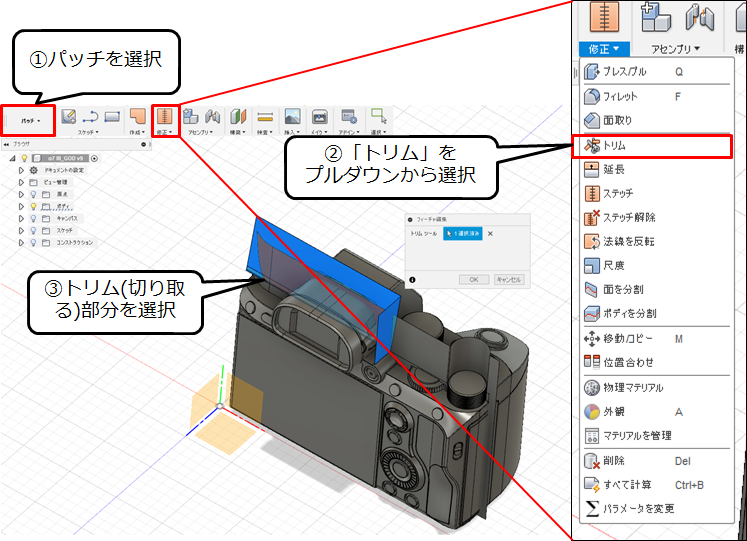Select the sketch arc curve tool icon
Image resolution: width=747 pixels, height=541 pixels.
coord(90,117)
